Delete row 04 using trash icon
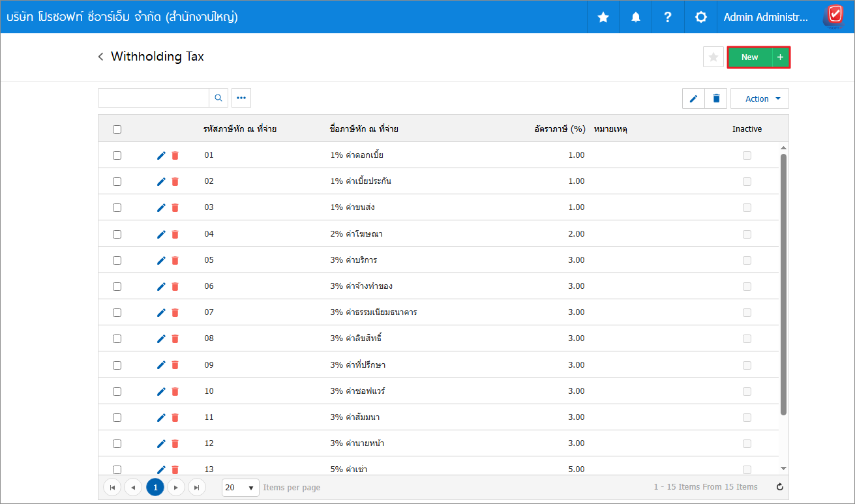 [x=175, y=234]
